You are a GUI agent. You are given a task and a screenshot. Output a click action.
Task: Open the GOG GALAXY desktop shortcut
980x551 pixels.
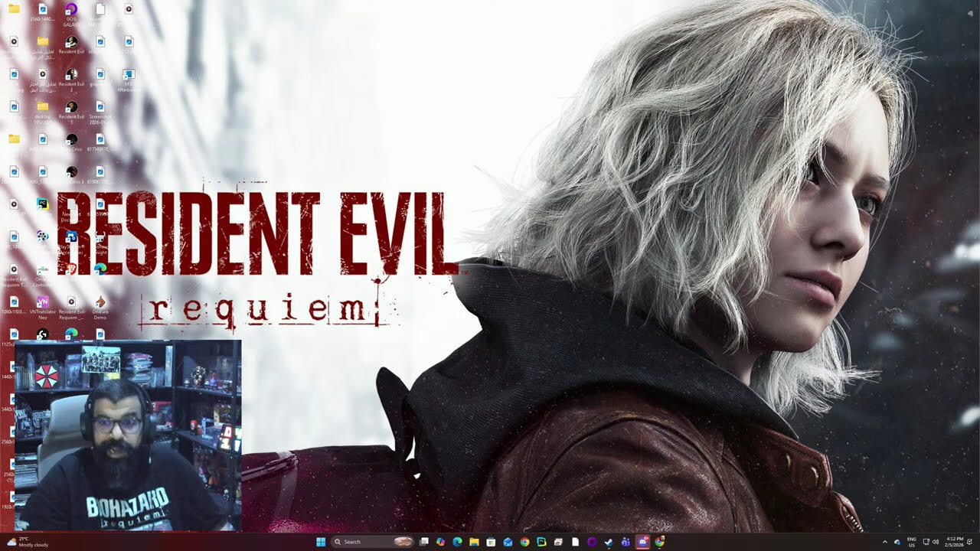(x=71, y=15)
